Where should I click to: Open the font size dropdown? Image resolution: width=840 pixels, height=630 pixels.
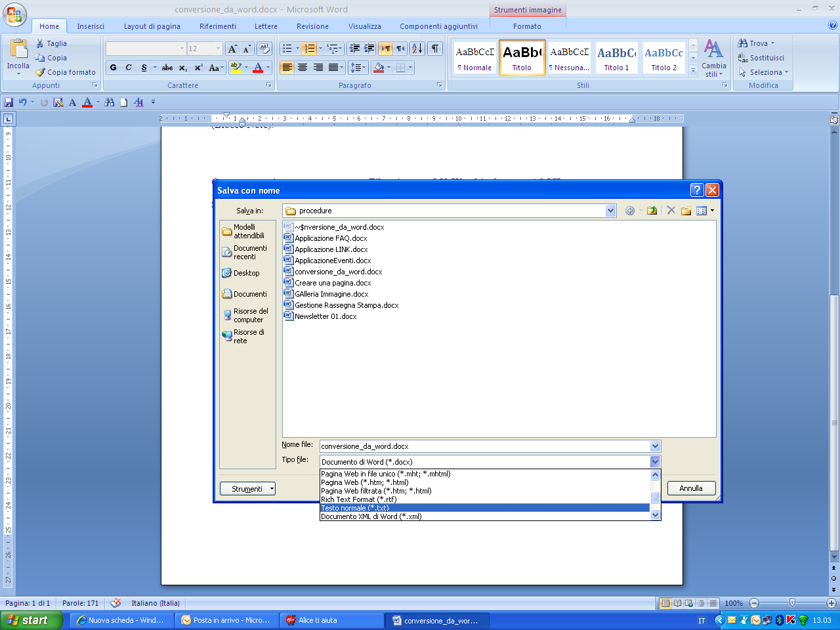pos(219,49)
